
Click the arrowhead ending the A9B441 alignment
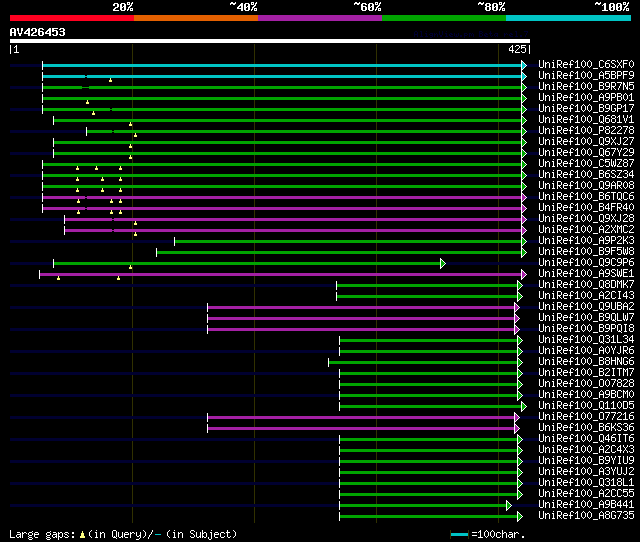[509, 506]
